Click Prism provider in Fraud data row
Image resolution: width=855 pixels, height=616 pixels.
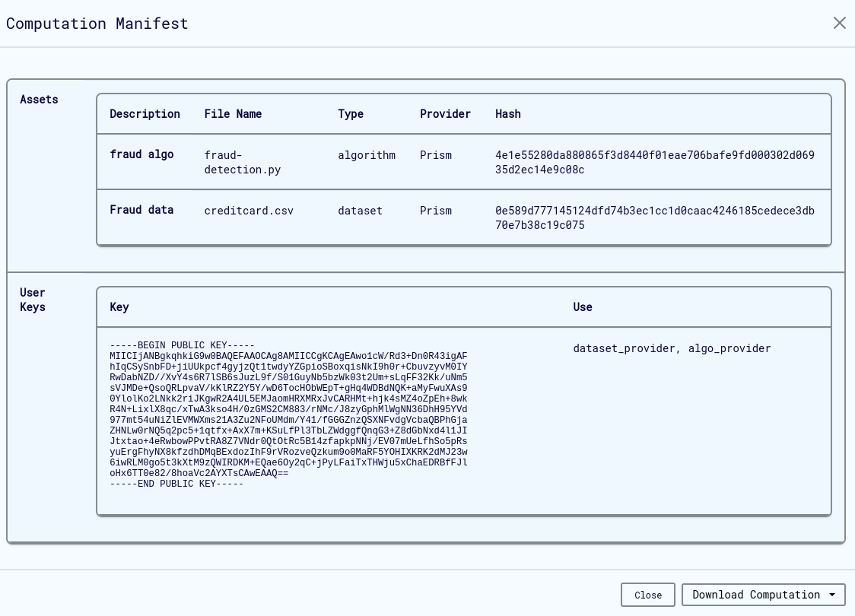[x=436, y=211]
